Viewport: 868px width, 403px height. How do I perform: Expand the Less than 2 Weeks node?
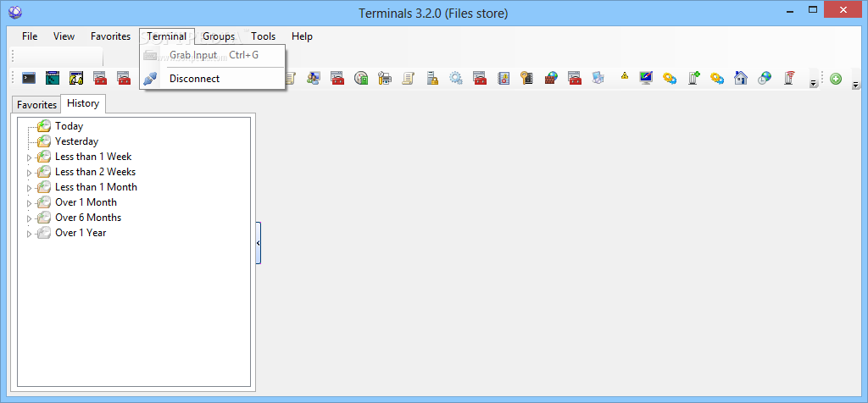30,174
